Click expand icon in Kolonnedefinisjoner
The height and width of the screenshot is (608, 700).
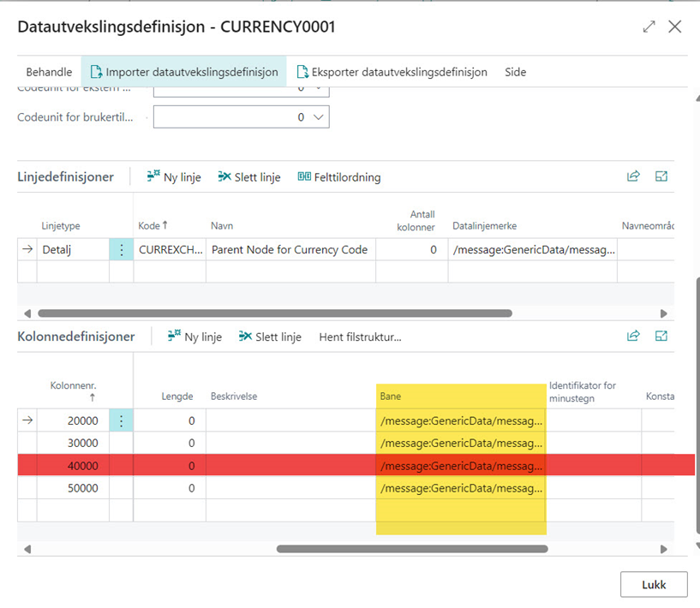click(661, 336)
